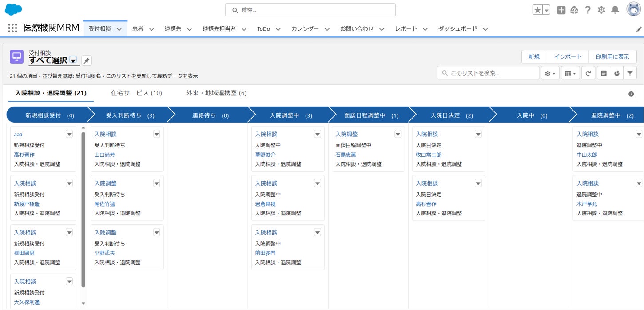The image size is (644, 310).
Task: Open list view controls gear
Action: 550,73
